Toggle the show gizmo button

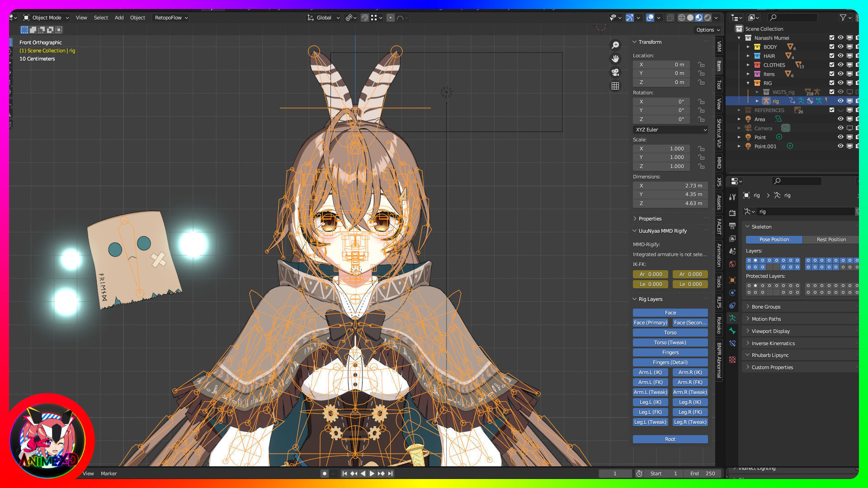point(629,18)
